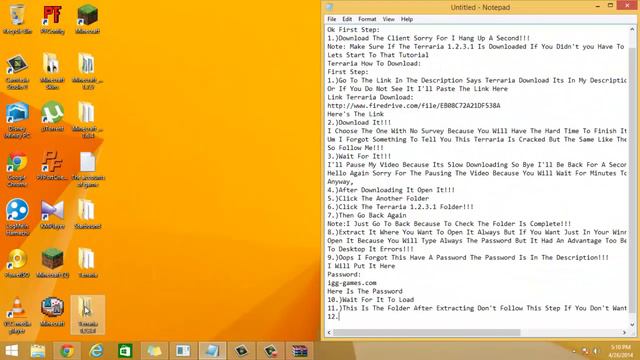Viewport: 640px width, 360px height.
Task: Select the Camtasia Studio desktop shortcut
Action: click(x=17, y=72)
